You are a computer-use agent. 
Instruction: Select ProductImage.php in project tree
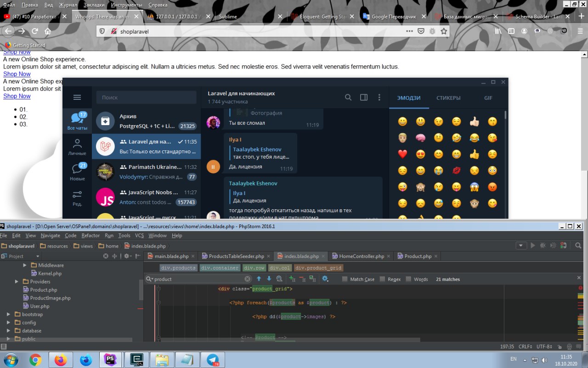(x=50, y=298)
